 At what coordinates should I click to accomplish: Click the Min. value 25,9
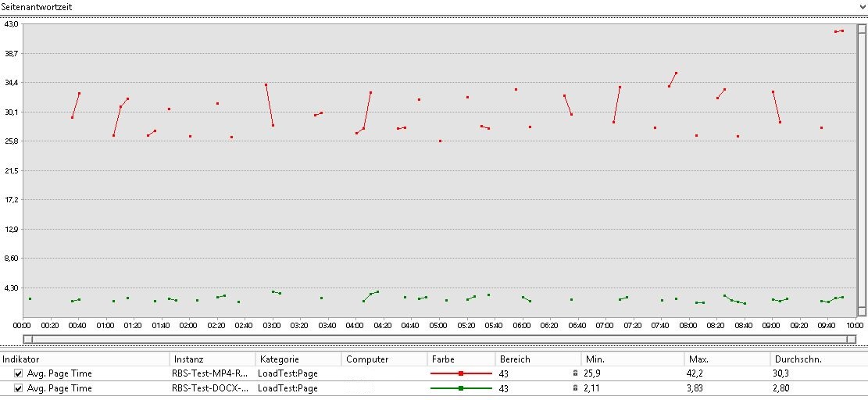click(591, 373)
